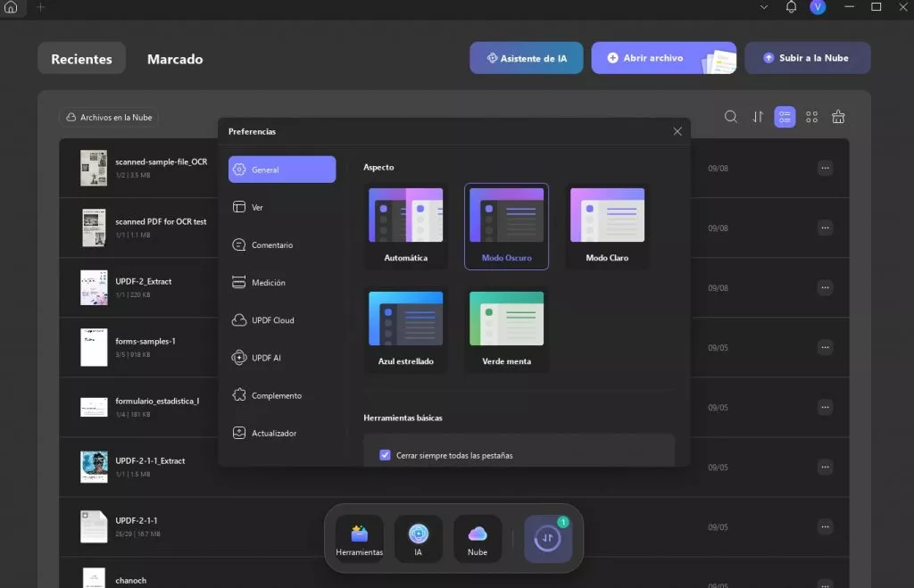Open more options for UPDF-2-1-1_Extract
The height and width of the screenshot is (588, 914).
click(x=825, y=467)
